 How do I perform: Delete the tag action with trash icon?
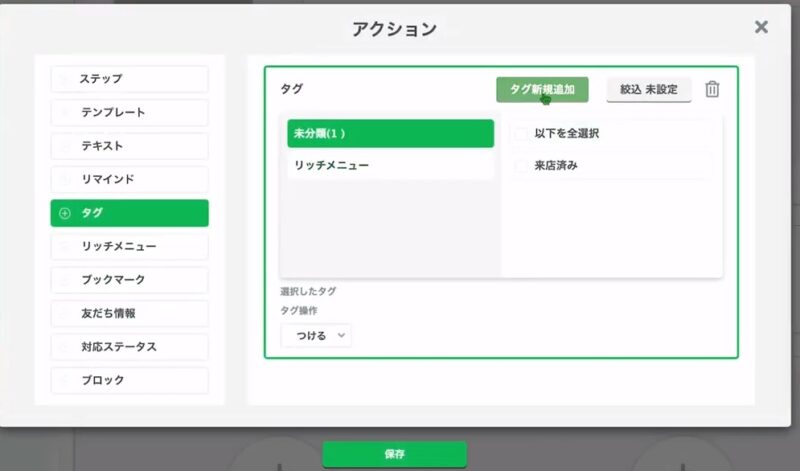click(x=712, y=89)
